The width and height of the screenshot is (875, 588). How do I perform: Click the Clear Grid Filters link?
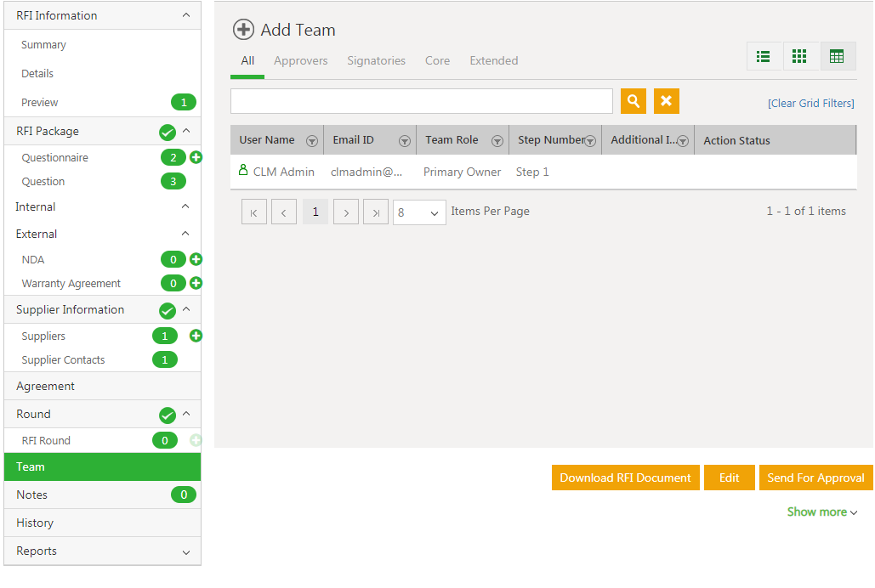click(810, 103)
